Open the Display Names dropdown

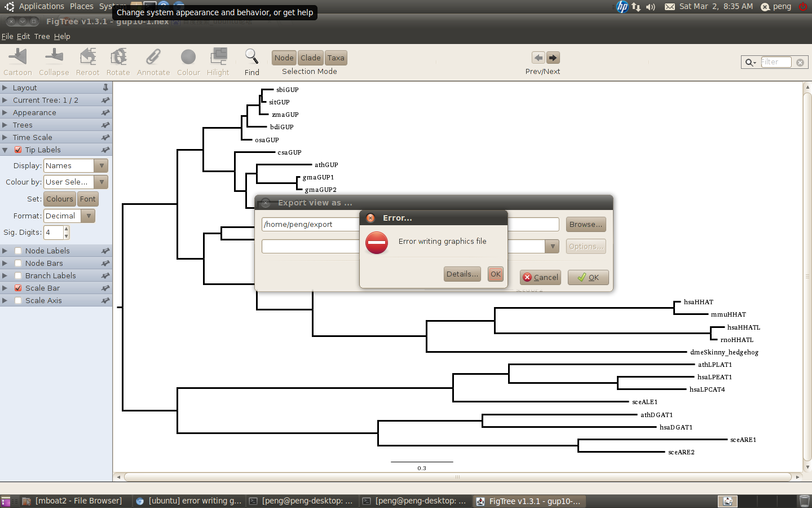pyautogui.click(x=76, y=165)
